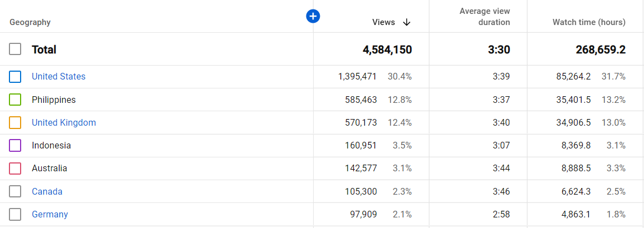This screenshot has height=228, width=644.
Task: Toggle the Total row checkbox
Action: tap(15, 49)
